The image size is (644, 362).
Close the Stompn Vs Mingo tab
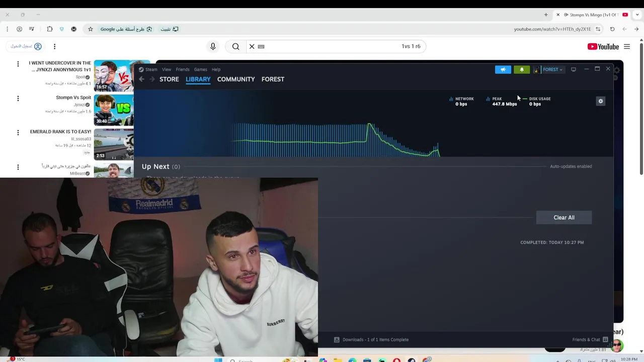558,15
